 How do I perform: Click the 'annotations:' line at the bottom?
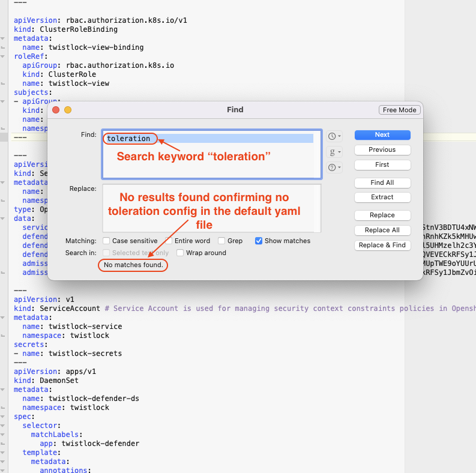(x=65, y=470)
